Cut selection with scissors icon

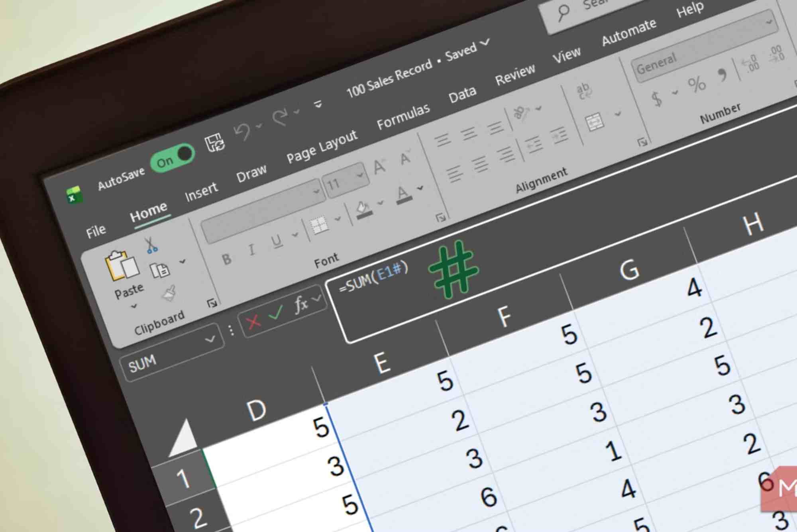[151, 245]
